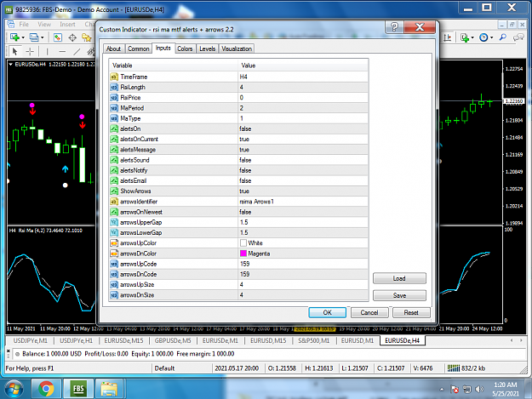Open the File menu

click(x=24, y=25)
